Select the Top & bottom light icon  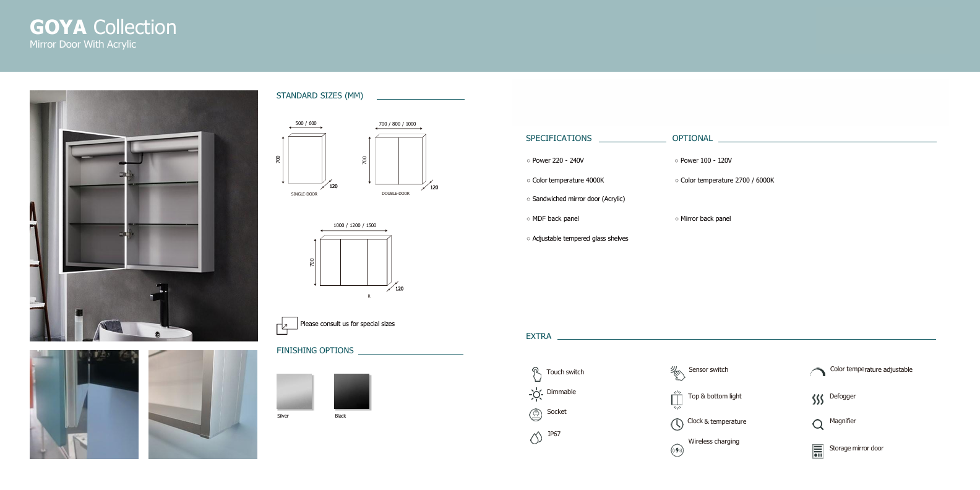[677, 399]
